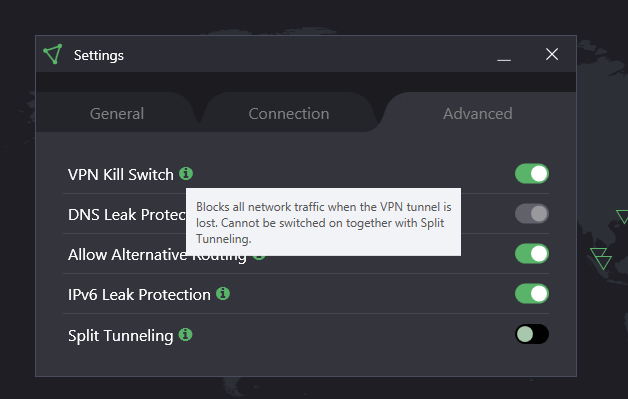
Task: Click the Split Tunneling label text
Action: point(121,335)
